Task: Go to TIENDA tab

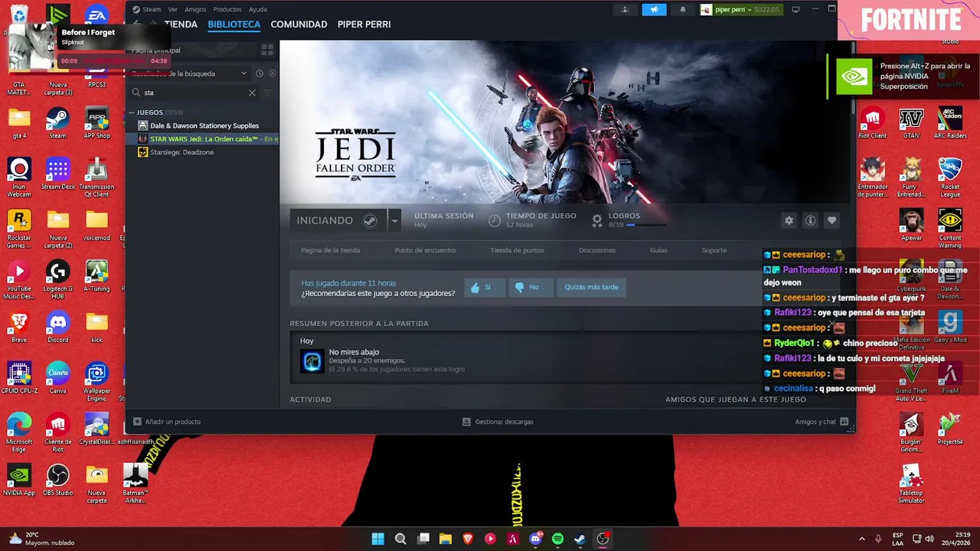Action: pos(181,24)
